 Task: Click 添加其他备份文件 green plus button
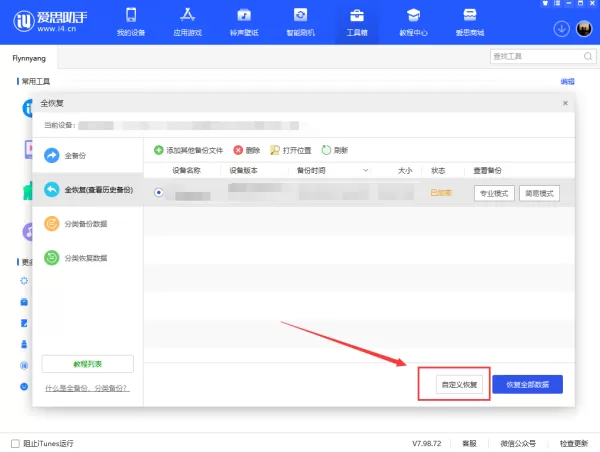(x=188, y=150)
